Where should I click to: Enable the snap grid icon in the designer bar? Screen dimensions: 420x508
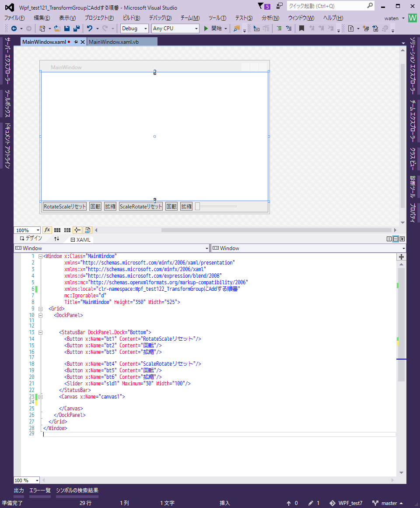pyautogui.click(x=57, y=230)
